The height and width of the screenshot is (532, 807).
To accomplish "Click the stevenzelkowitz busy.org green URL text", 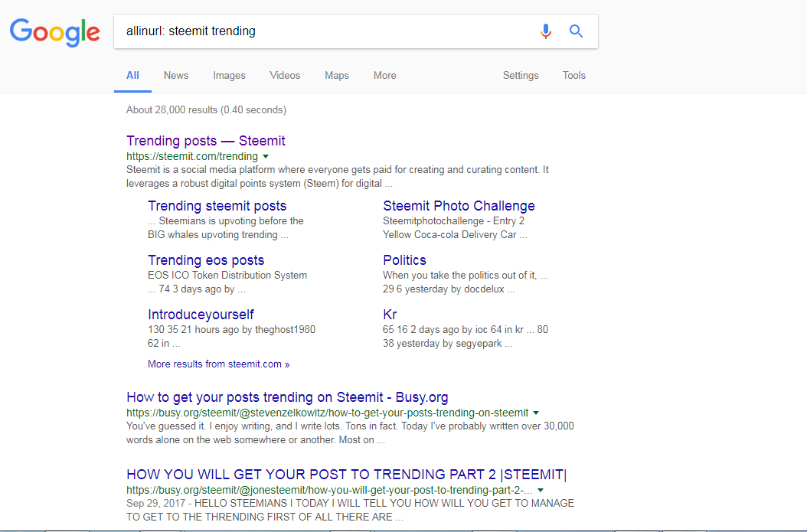I will coord(328,413).
